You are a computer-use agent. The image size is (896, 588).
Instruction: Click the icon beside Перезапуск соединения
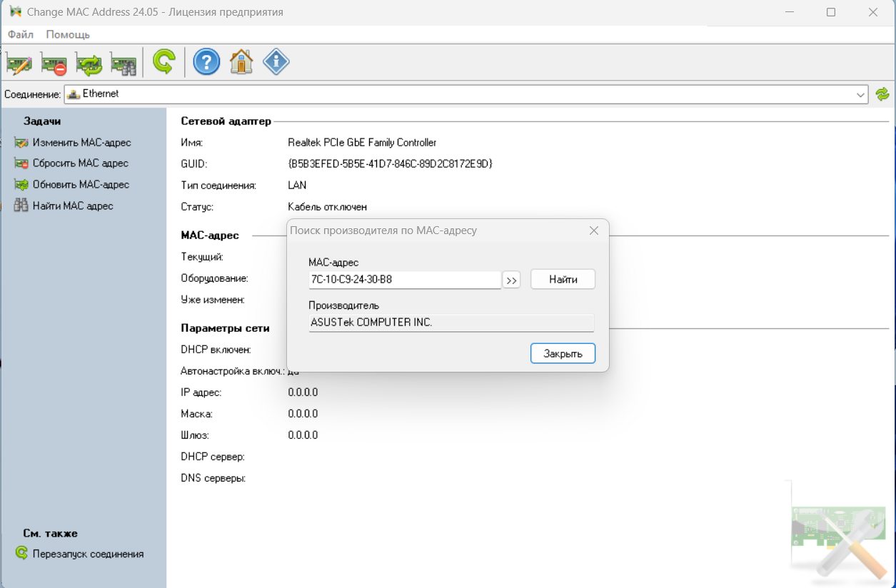pyautogui.click(x=21, y=554)
